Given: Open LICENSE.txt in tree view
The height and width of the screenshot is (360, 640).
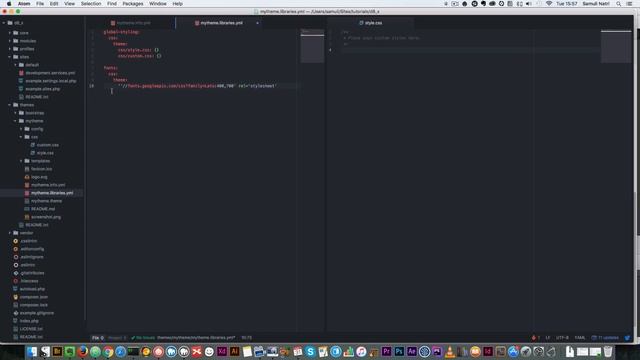Looking at the screenshot, I should click(31, 329).
